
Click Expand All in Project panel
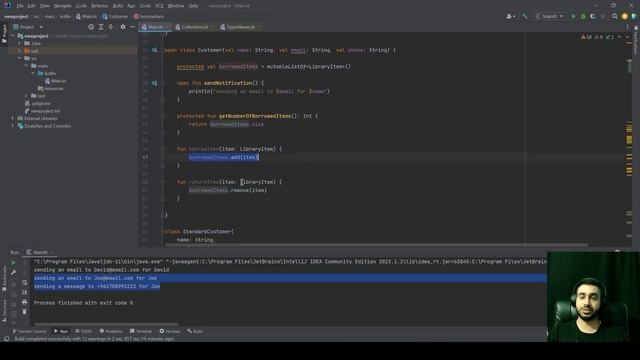[101, 27]
